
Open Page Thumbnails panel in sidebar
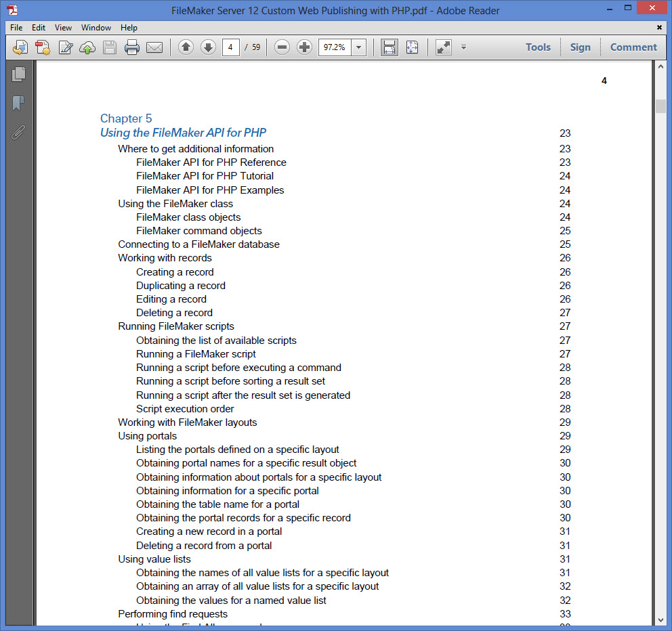click(18, 74)
